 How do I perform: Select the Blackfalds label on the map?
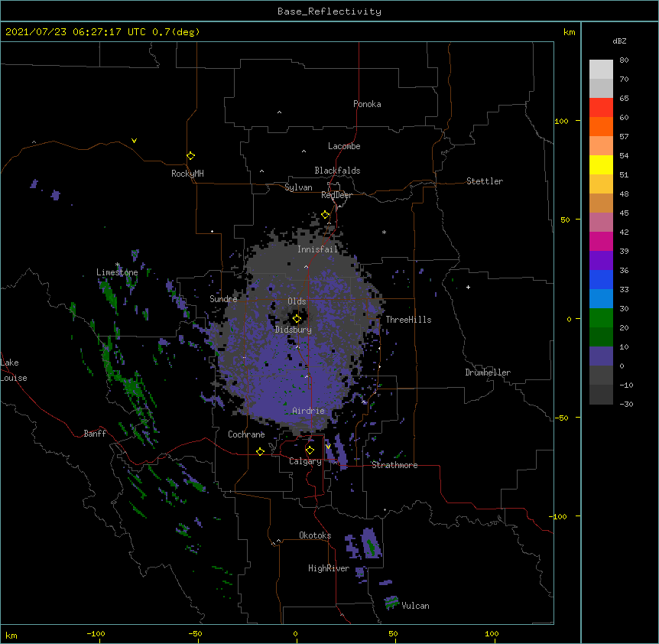[x=337, y=171]
